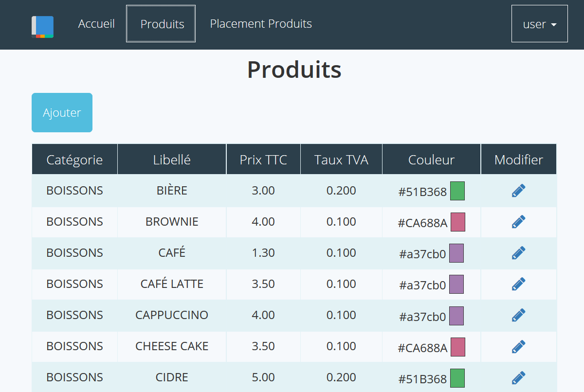The image size is (584, 392).
Task: Select the pink swatch next to BROWNIE
Action: pos(457,222)
